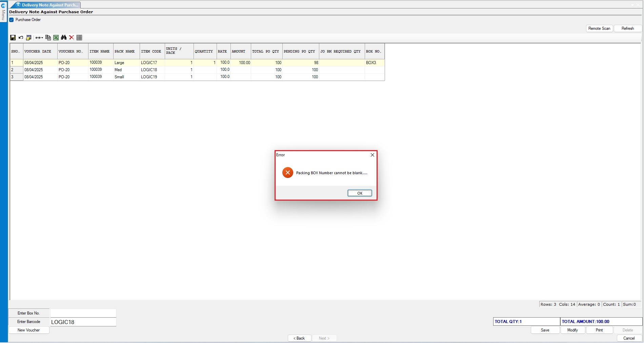Click the toolbar icon right of undo
Screen dimensions: 644x343
[29, 38]
